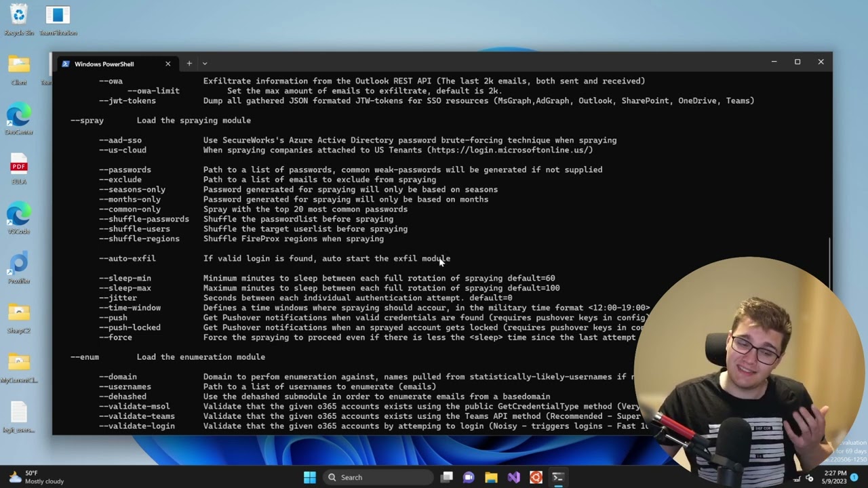Click the --dehashed option text
This screenshot has height=488, width=868.
[x=123, y=397]
